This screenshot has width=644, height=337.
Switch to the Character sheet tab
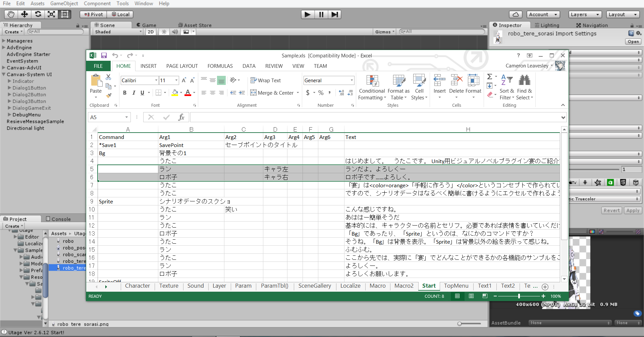coord(137,286)
